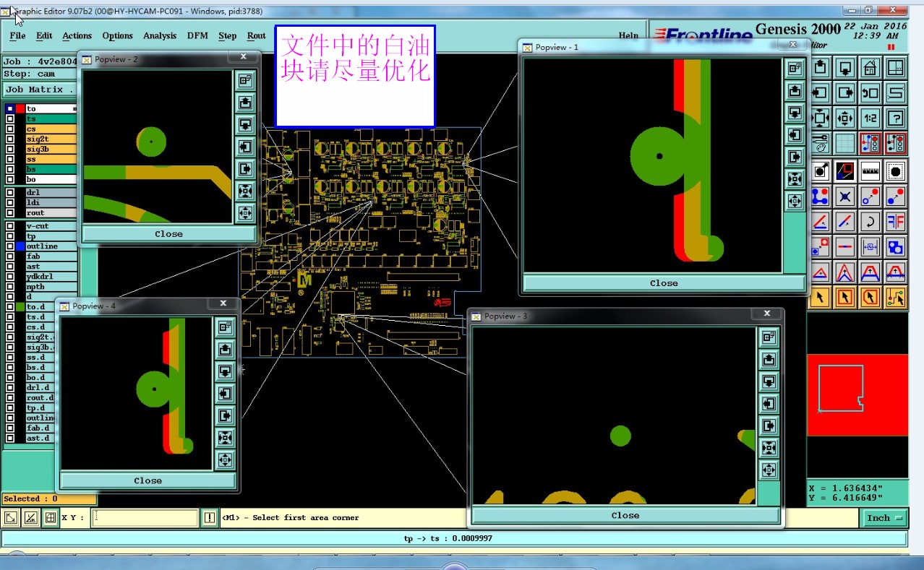The width and height of the screenshot is (924, 570).
Task: Select the 1:2 zoom scale icon
Action: tap(870, 118)
